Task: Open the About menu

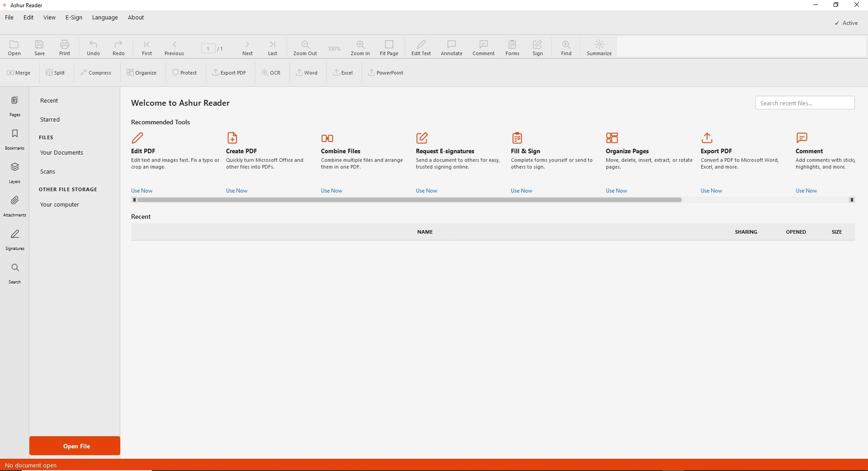Action: tap(136, 18)
